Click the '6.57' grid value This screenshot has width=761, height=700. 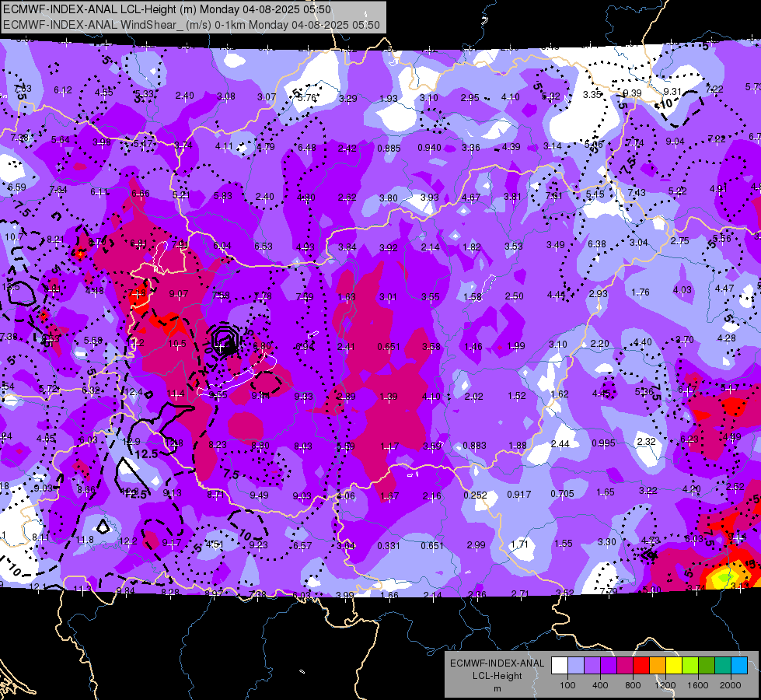coord(302,546)
